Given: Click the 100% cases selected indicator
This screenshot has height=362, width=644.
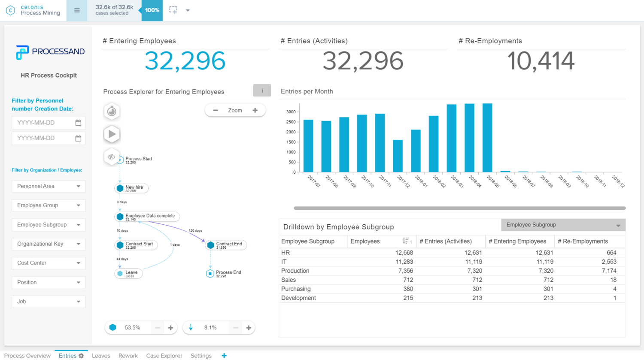Looking at the screenshot, I should (151, 9).
